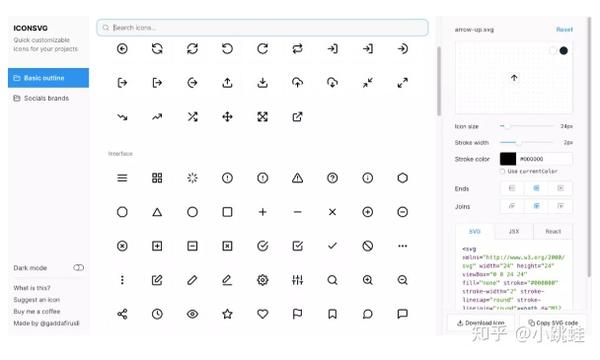Viewport: 600px width, 360px height.
Task: Open the Basic outline category
Action: pyautogui.click(x=48, y=78)
